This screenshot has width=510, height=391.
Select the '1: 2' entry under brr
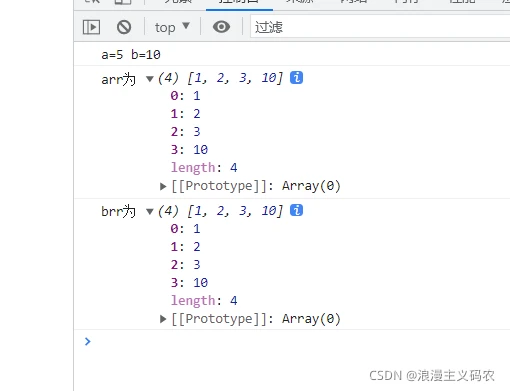tap(185, 247)
